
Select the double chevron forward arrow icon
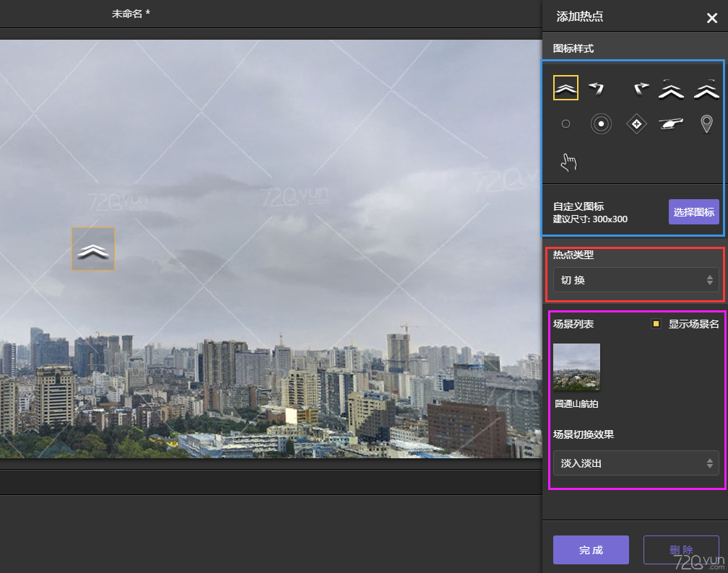tap(565, 88)
